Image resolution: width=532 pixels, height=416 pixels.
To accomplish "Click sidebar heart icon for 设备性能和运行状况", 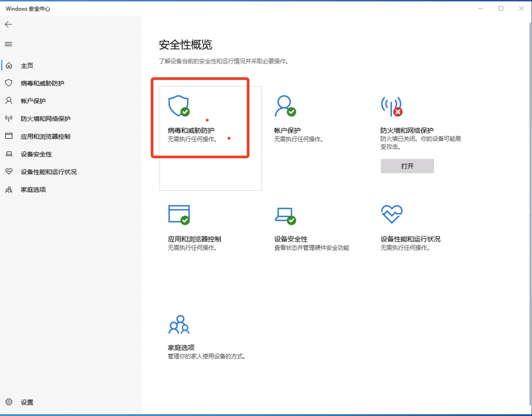I will 9,171.
